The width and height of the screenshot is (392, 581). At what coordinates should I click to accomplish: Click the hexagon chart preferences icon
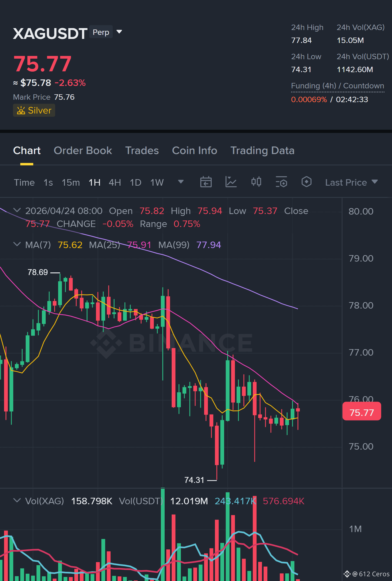pos(306,182)
